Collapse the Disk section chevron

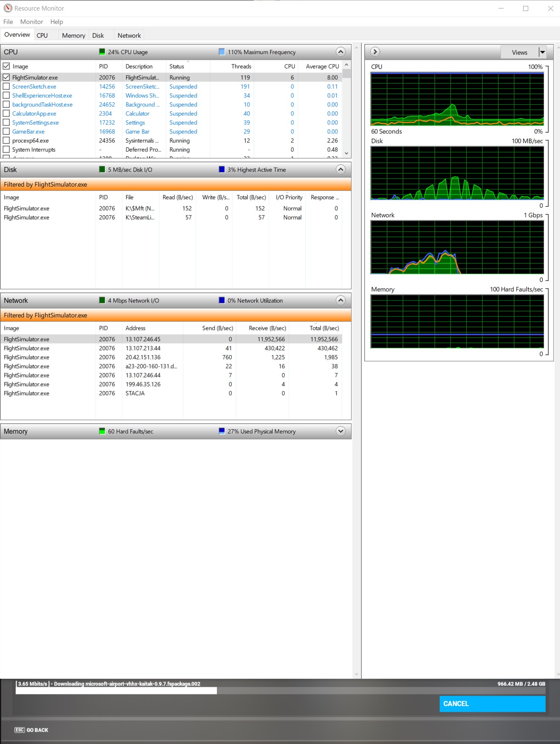pyautogui.click(x=341, y=169)
